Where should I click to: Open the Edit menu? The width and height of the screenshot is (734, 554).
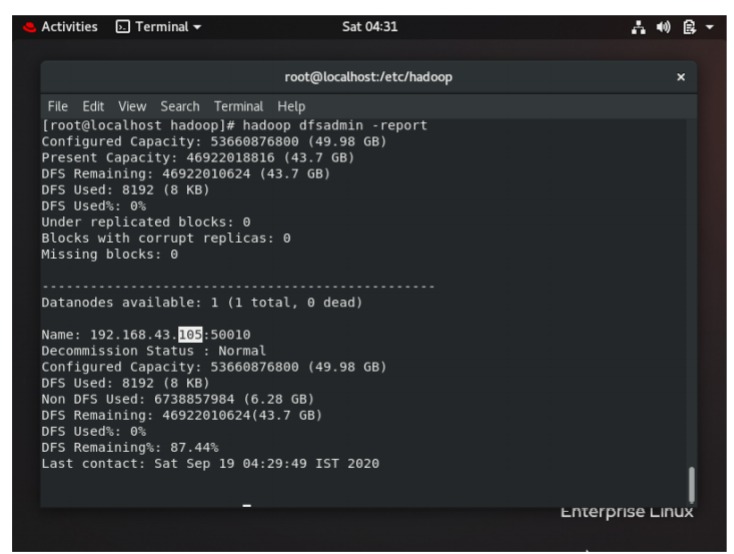pos(93,106)
